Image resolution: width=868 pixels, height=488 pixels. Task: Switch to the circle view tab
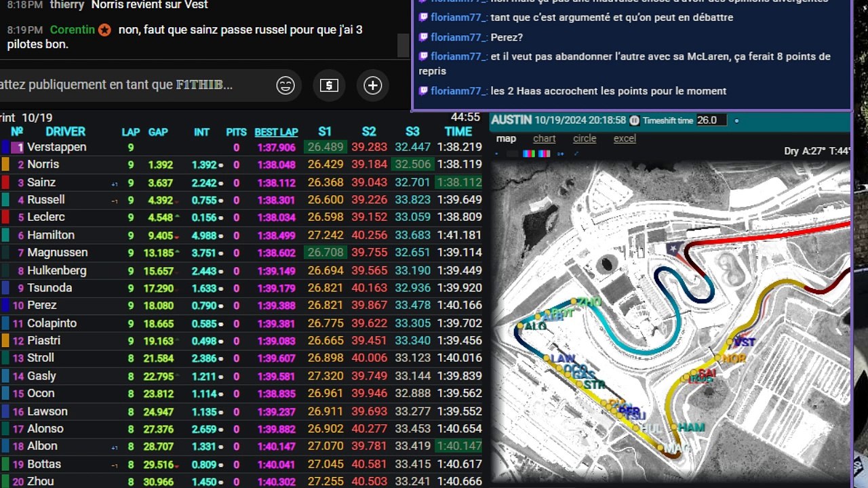tap(585, 138)
